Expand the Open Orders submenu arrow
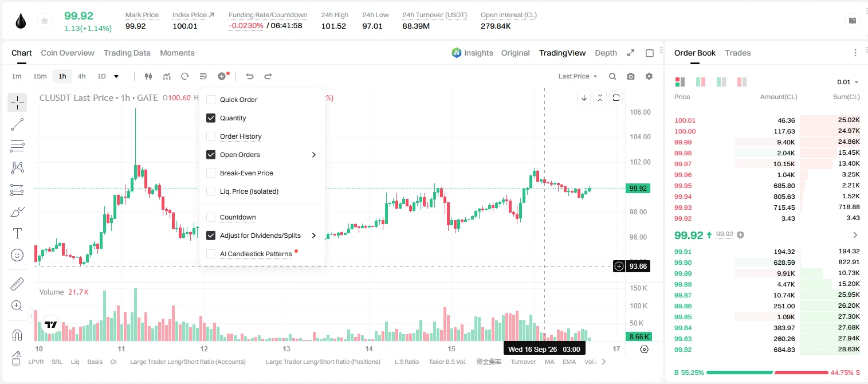Screen dimensions: 868x384 click(x=314, y=155)
